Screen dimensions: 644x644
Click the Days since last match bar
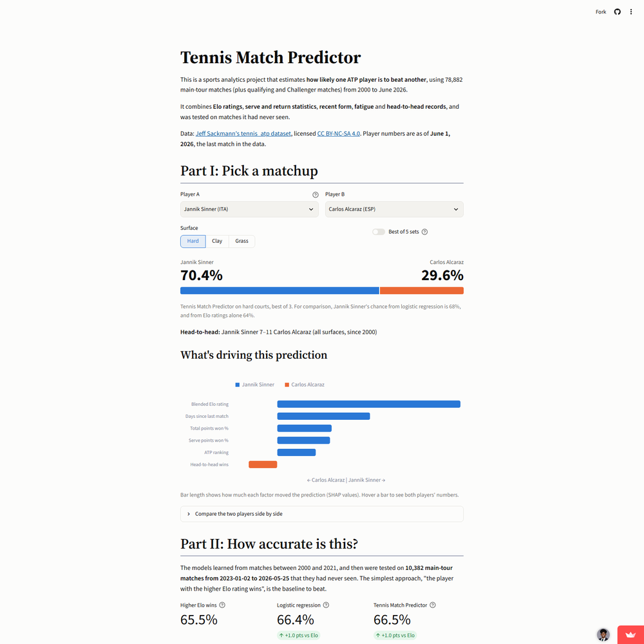324,417
